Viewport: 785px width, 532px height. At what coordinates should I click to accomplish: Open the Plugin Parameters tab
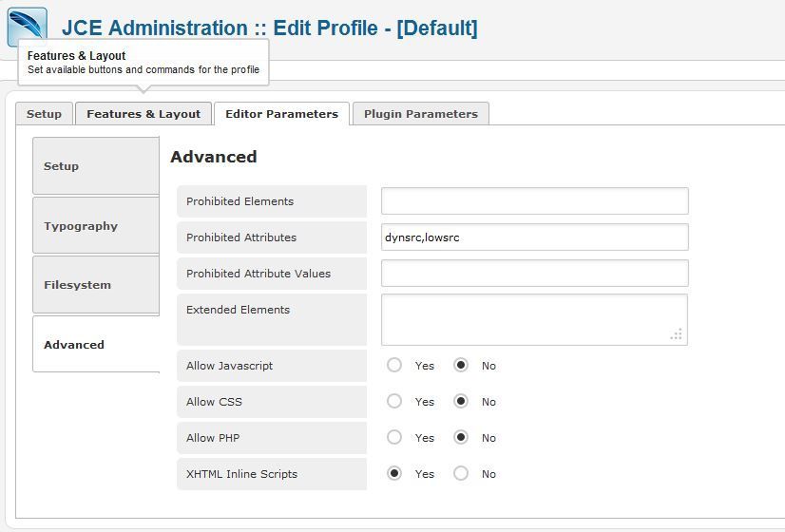[x=420, y=114]
